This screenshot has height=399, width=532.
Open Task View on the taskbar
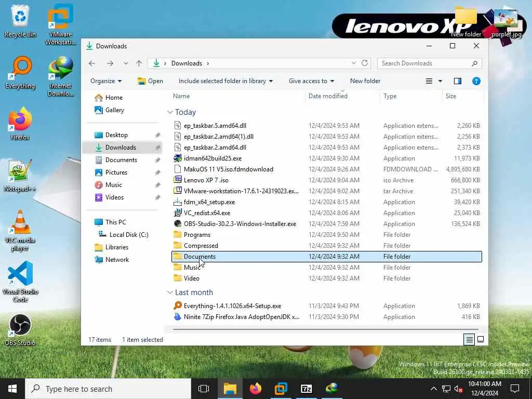coord(204,389)
